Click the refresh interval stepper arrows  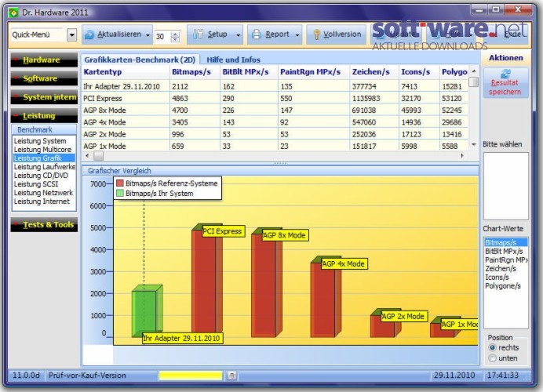click(x=175, y=36)
